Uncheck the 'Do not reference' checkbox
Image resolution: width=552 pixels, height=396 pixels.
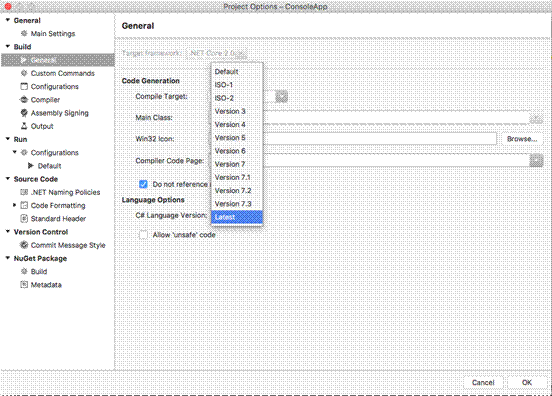[x=143, y=184]
